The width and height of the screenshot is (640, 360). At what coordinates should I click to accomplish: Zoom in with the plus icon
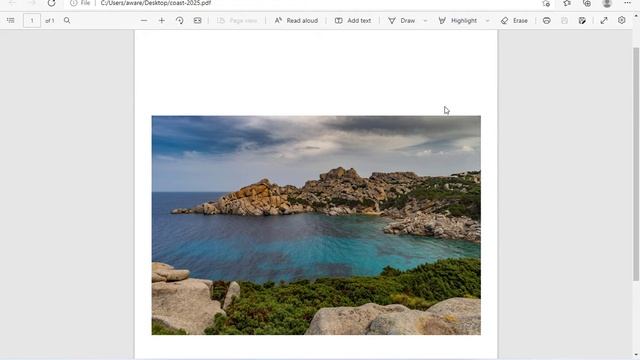click(x=162, y=20)
